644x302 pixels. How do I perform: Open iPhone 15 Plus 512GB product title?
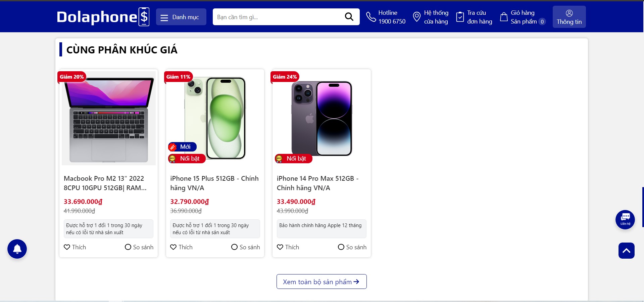[x=214, y=183]
